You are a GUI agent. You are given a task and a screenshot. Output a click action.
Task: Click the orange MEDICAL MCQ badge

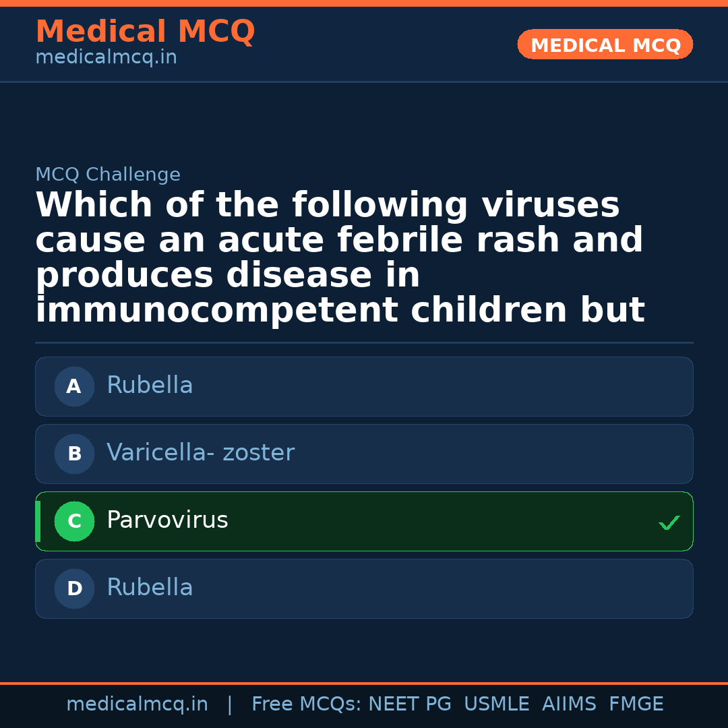tap(605, 45)
